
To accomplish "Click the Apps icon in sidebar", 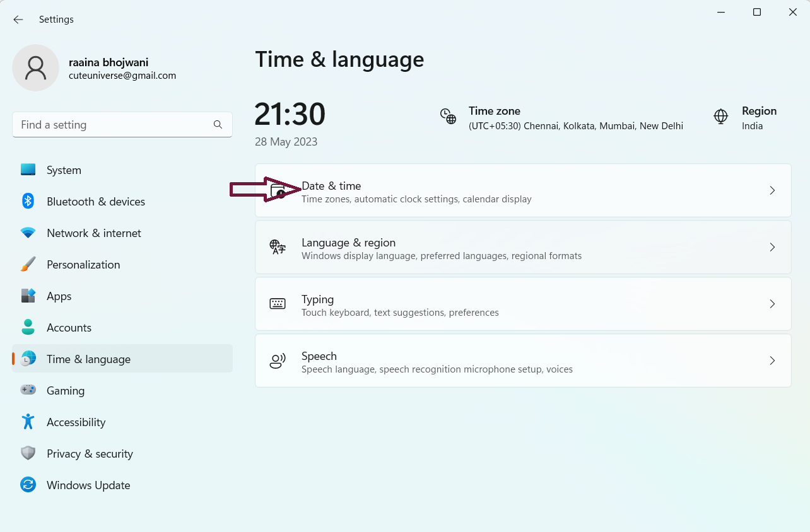I will [28, 296].
